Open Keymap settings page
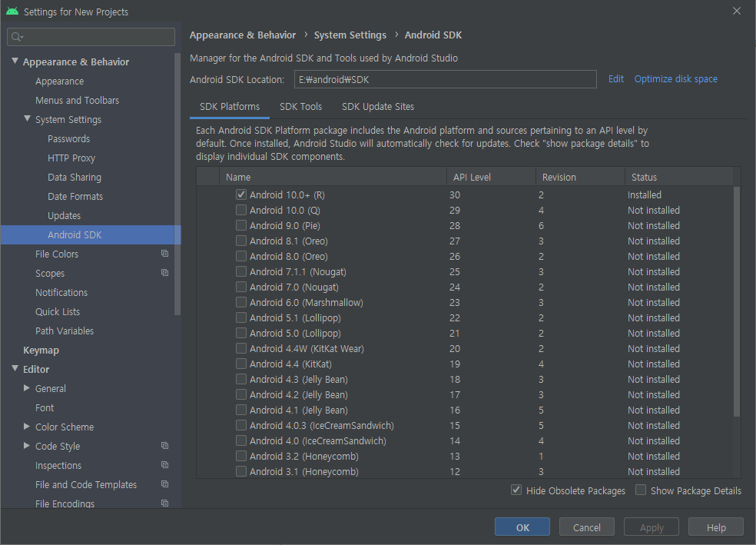Screen dimensions: 756x545 tap(41, 351)
